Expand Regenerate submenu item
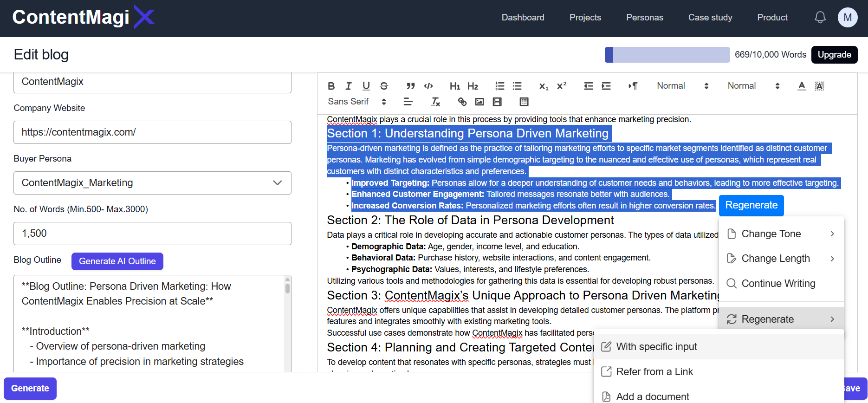The image size is (868, 403). pyautogui.click(x=781, y=319)
